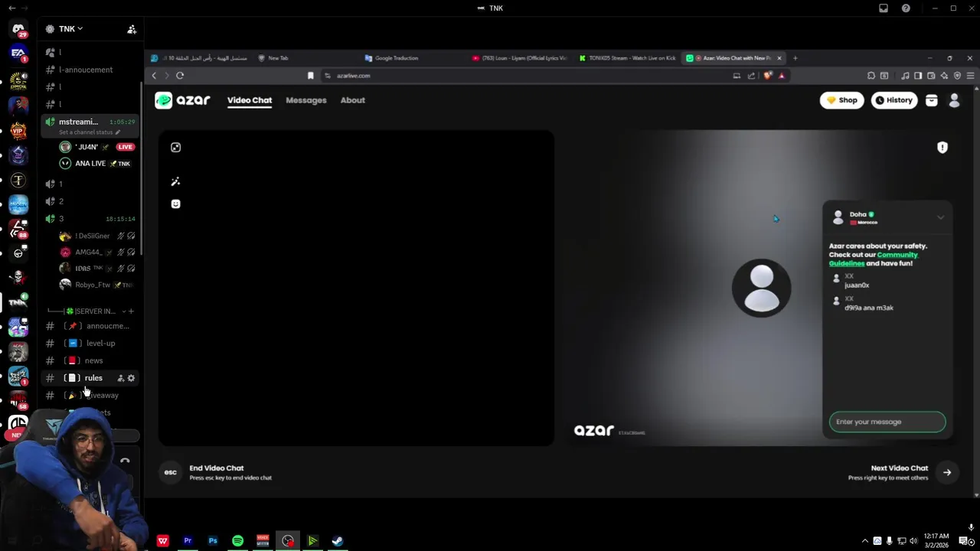Switch to the Kick TONIX05 Stream tab
The width and height of the screenshot is (980, 551).
click(x=628, y=58)
